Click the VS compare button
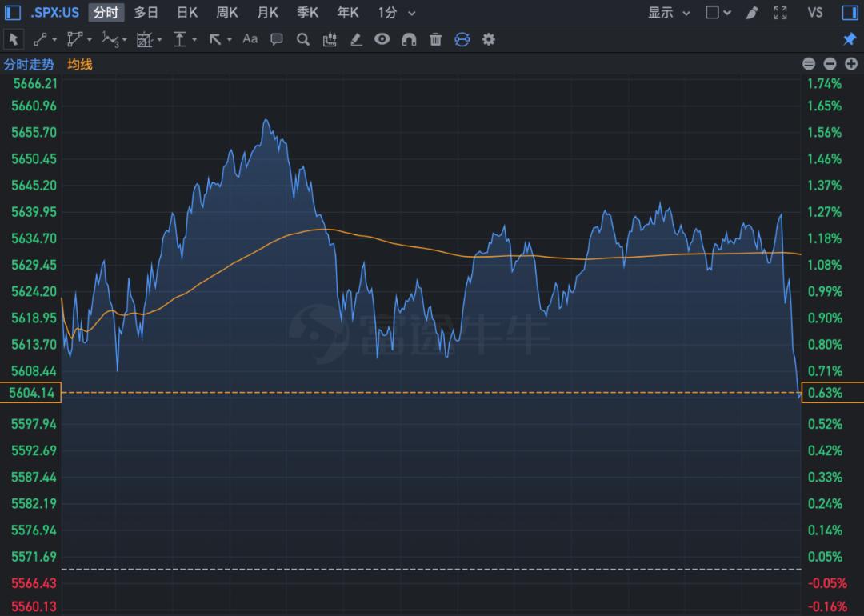 pos(815,13)
